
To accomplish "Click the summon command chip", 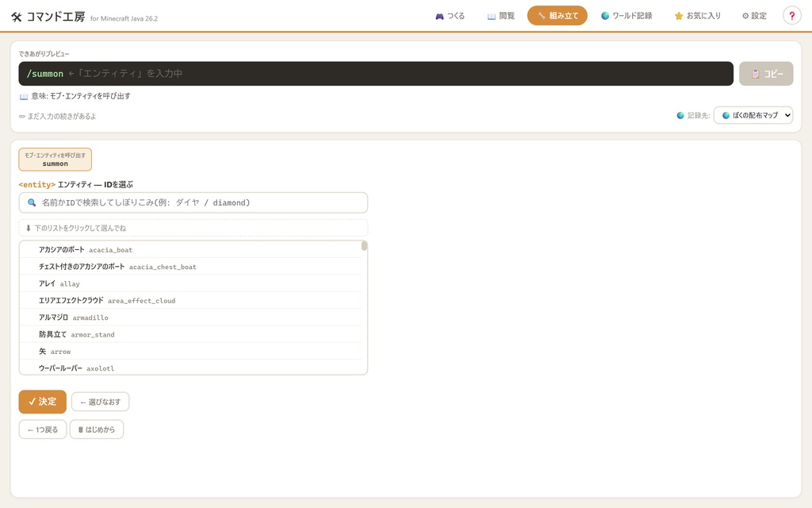I will point(56,160).
